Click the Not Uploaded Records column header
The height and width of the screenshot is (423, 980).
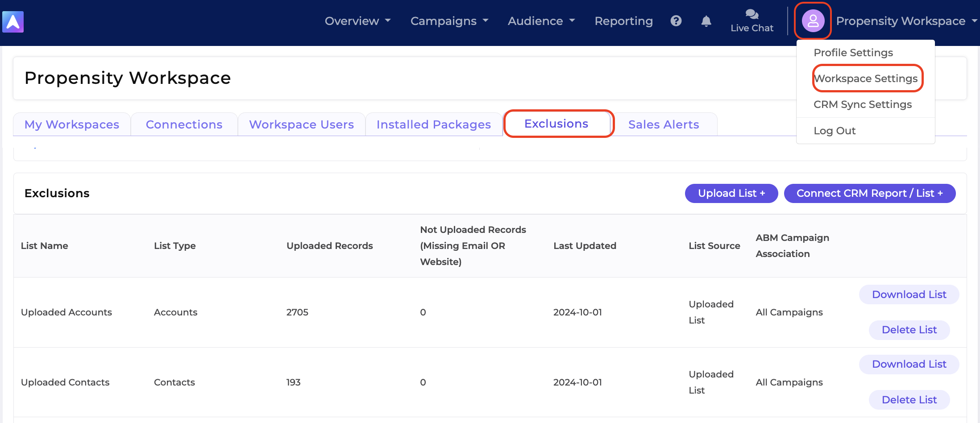473,246
